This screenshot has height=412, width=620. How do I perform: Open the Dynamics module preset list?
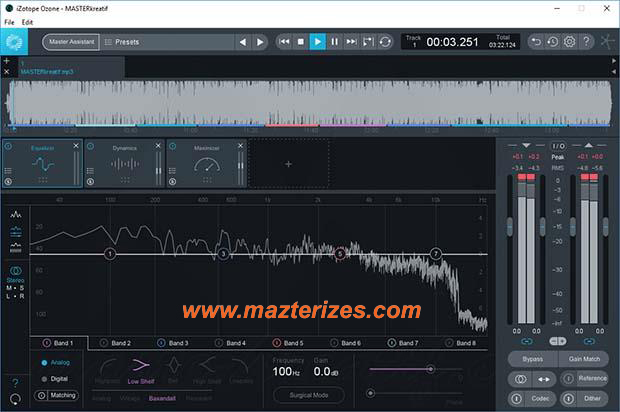(x=90, y=171)
